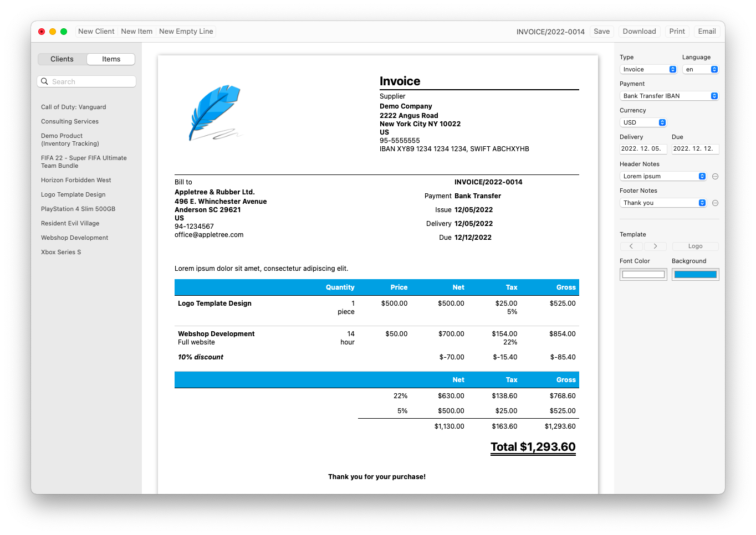
Task: Click New Empty Line in toolbar
Action: (186, 32)
